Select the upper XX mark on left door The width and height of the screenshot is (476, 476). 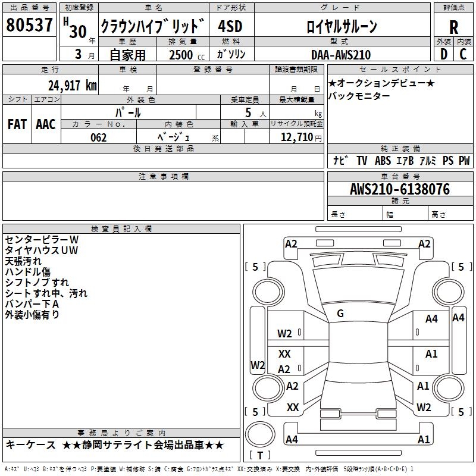284,353
